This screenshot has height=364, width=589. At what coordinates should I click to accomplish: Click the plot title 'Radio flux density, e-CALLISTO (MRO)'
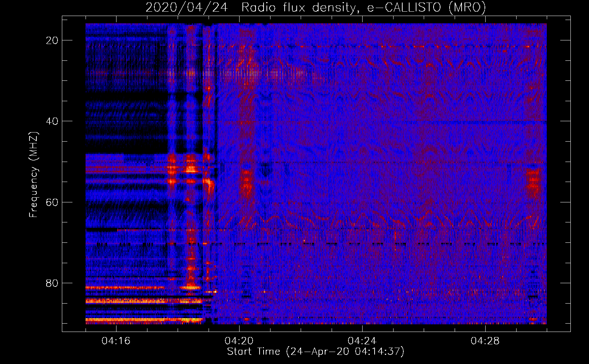tap(363, 7)
